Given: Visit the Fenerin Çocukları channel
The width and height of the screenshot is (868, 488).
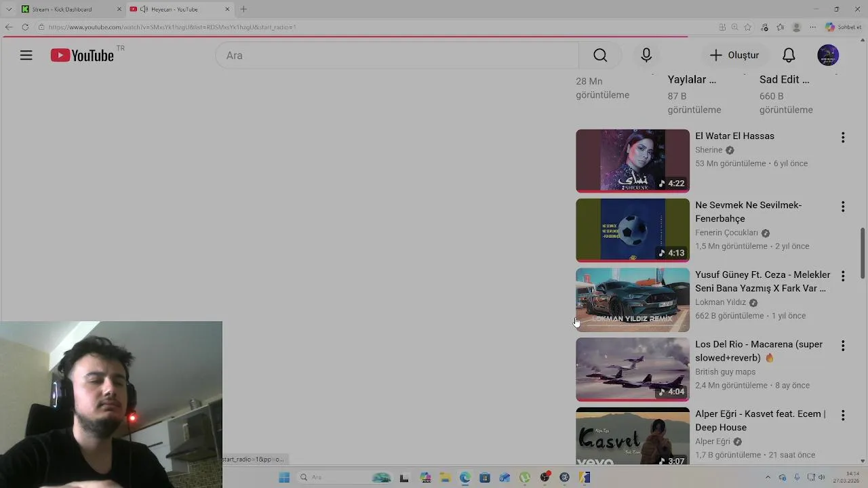Looking at the screenshot, I should 726,232.
